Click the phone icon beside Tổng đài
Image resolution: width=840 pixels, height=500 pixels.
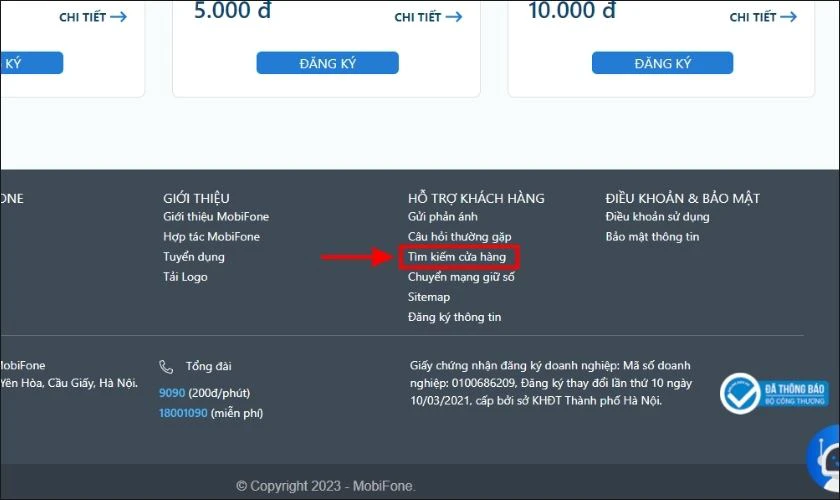tap(166, 367)
